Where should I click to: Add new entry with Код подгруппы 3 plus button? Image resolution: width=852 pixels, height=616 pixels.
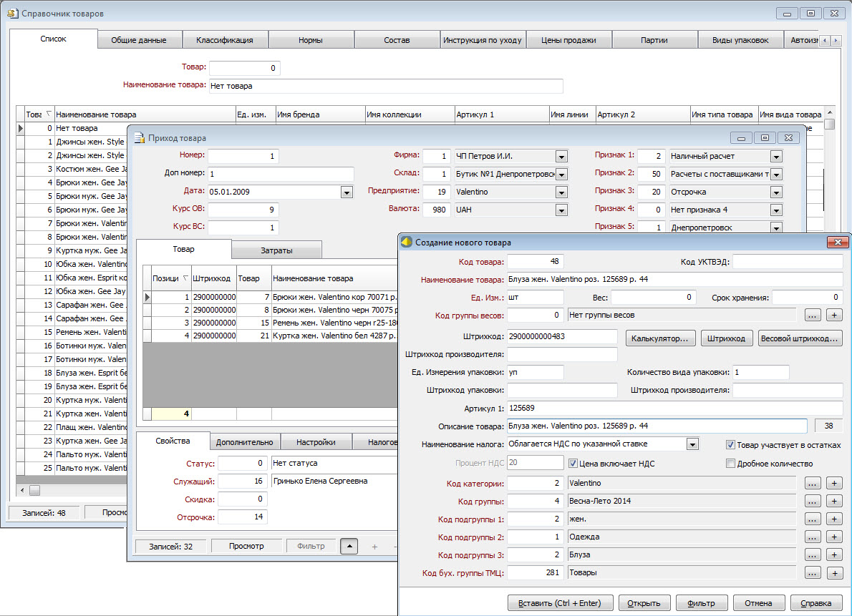click(x=834, y=554)
